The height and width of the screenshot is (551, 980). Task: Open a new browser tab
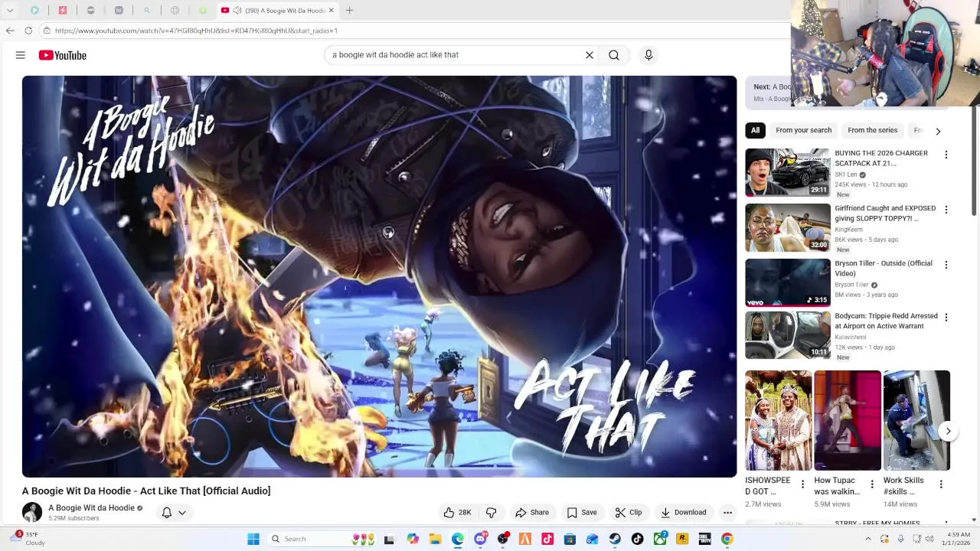(349, 11)
